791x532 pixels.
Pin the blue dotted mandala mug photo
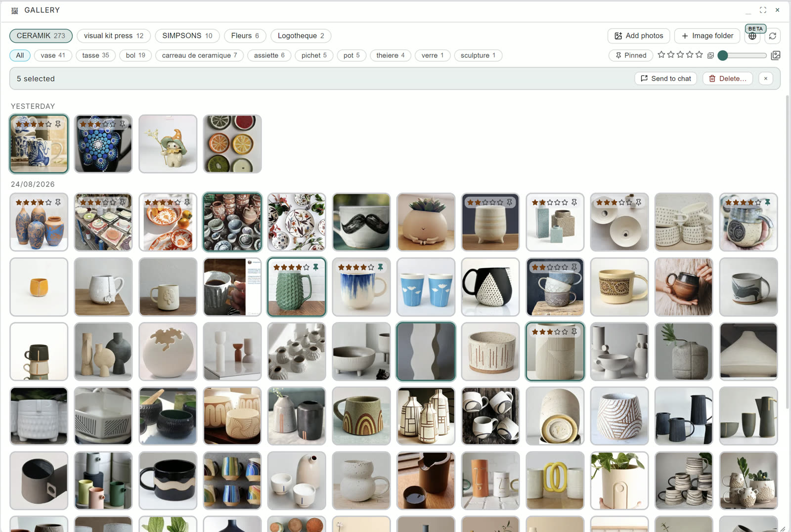click(x=123, y=124)
